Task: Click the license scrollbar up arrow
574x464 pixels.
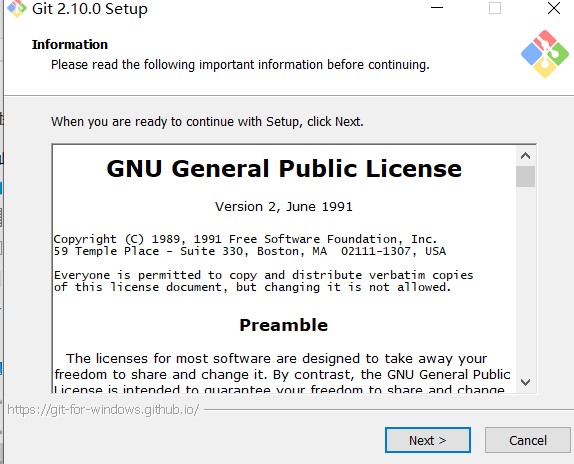Action: 525,156
